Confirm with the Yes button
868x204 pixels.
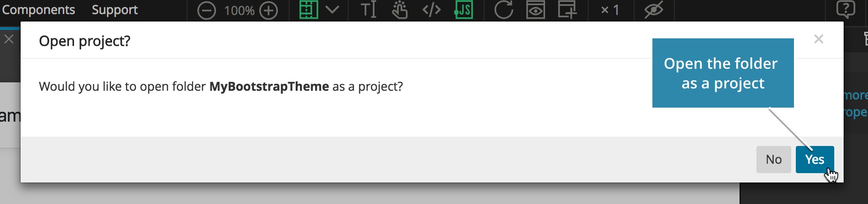pyautogui.click(x=815, y=160)
